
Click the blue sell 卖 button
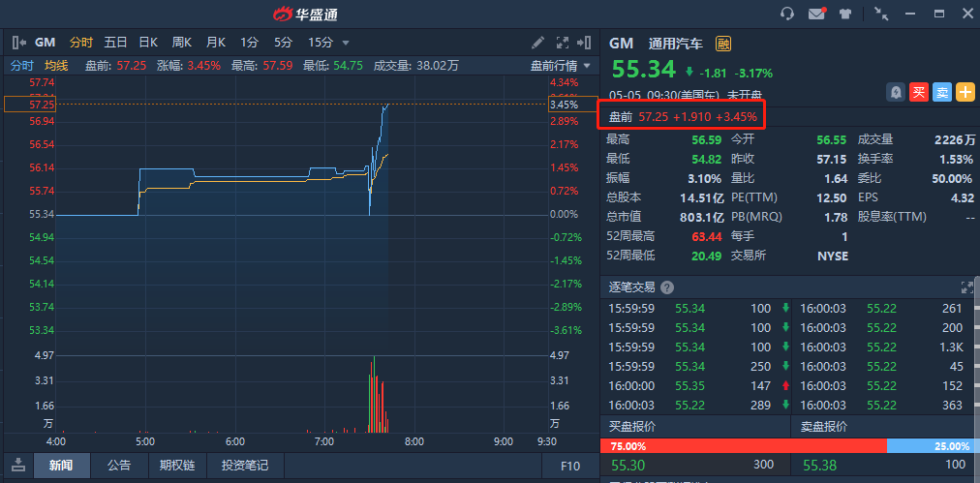click(942, 93)
